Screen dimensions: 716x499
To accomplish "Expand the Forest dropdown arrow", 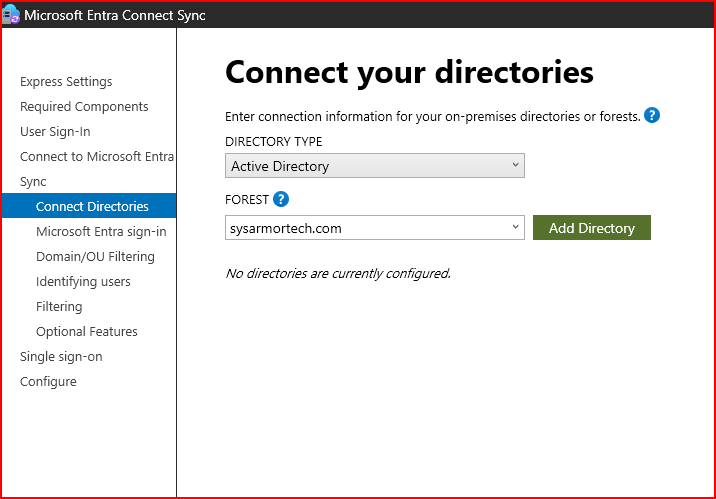I will pyautogui.click(x=515, y=227).
